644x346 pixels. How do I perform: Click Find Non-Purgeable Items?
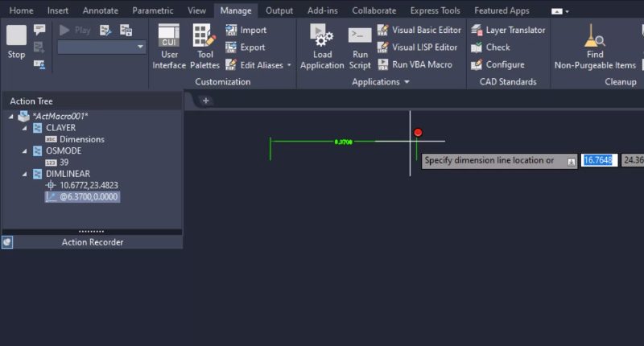click(595, 47)
